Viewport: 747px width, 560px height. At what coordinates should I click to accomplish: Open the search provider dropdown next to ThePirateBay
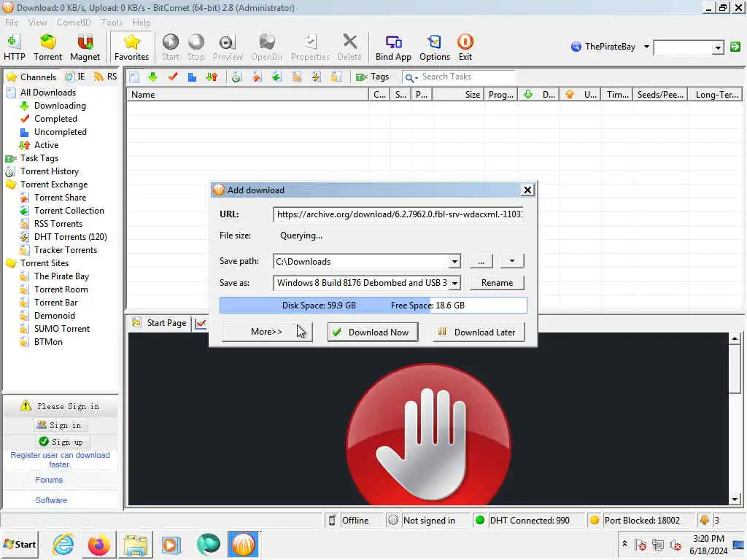coord(646,47)
